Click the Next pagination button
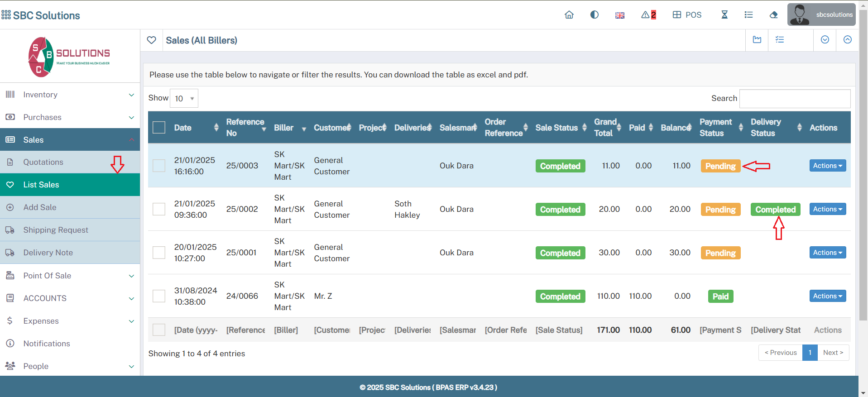 (833, 353)
